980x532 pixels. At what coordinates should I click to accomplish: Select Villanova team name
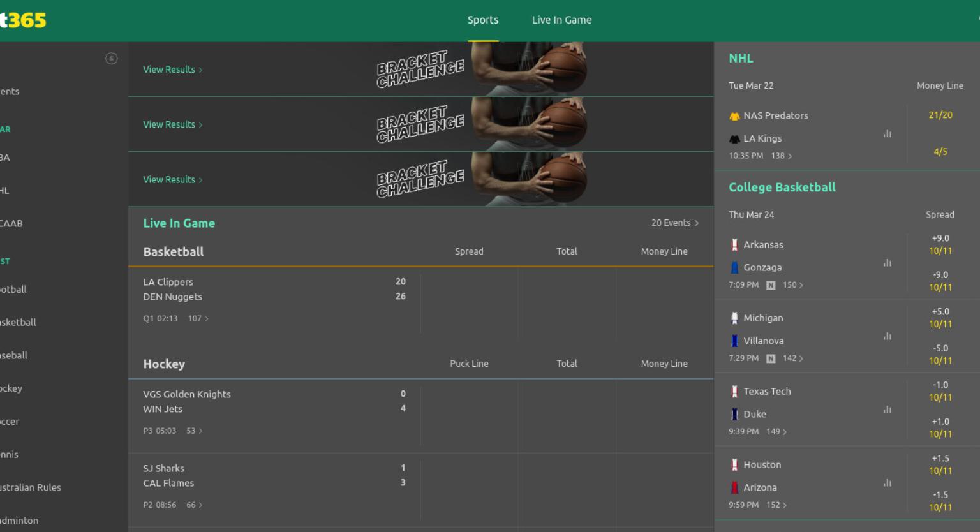point(764,341)
